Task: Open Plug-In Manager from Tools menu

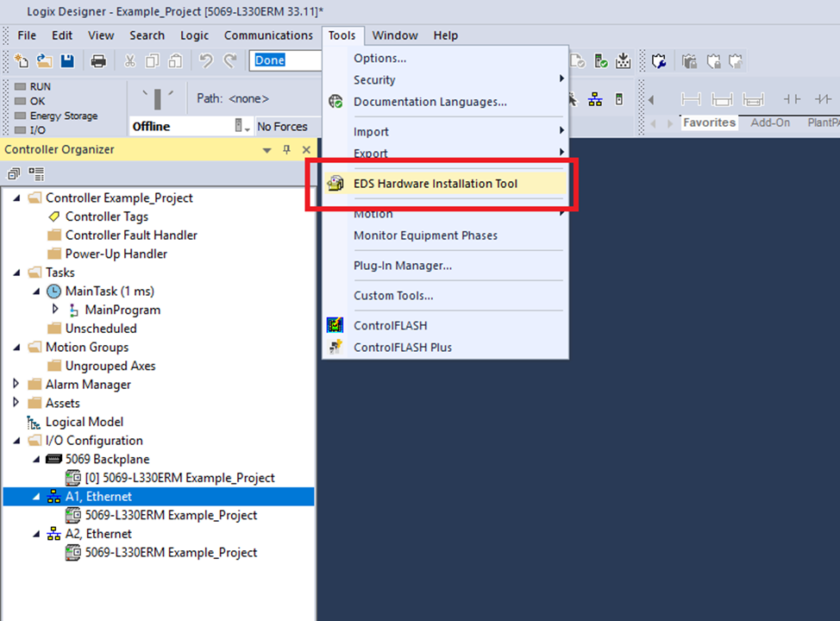Action: pyautogui.click(x=402, y=266)
